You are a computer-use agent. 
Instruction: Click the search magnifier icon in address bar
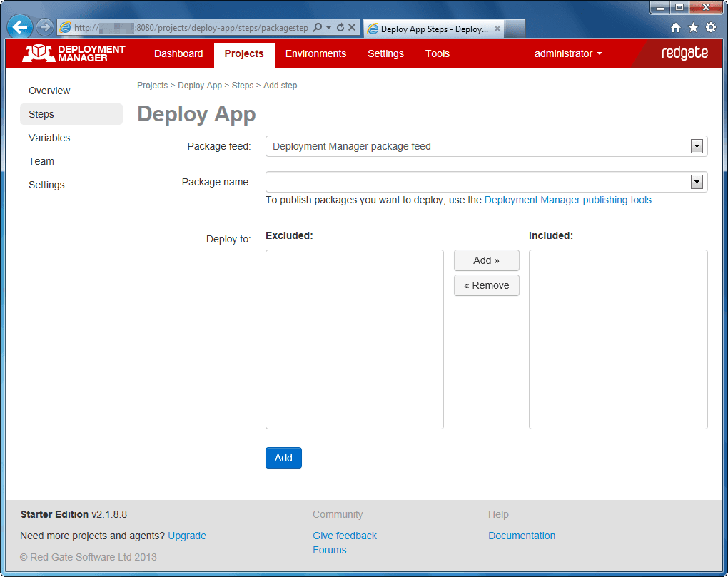[x=318, y=27]
